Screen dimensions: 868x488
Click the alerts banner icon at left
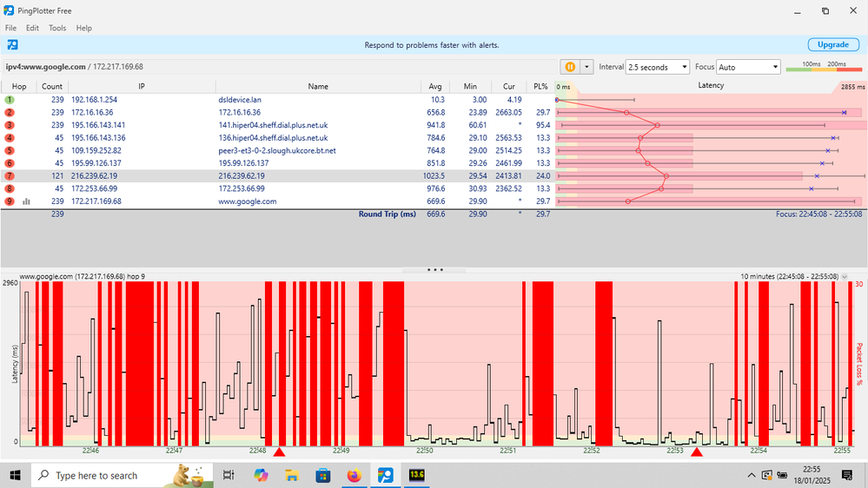(12, 45)
